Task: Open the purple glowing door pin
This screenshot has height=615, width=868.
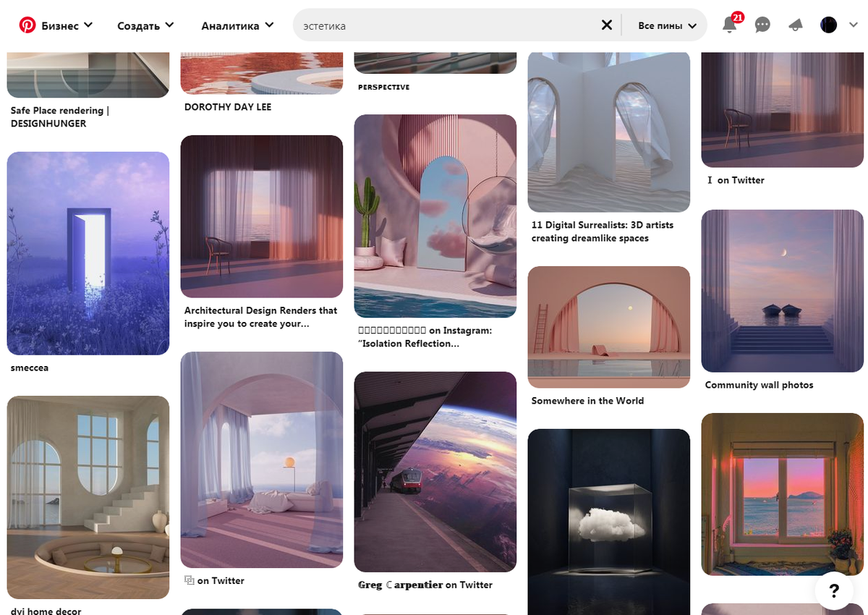Action: click(x=88, y=253)
